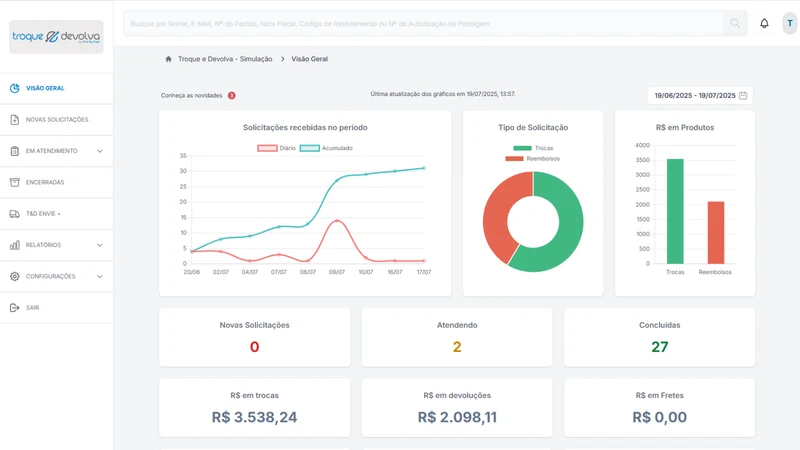Click the calendar icon in date range

743,95
